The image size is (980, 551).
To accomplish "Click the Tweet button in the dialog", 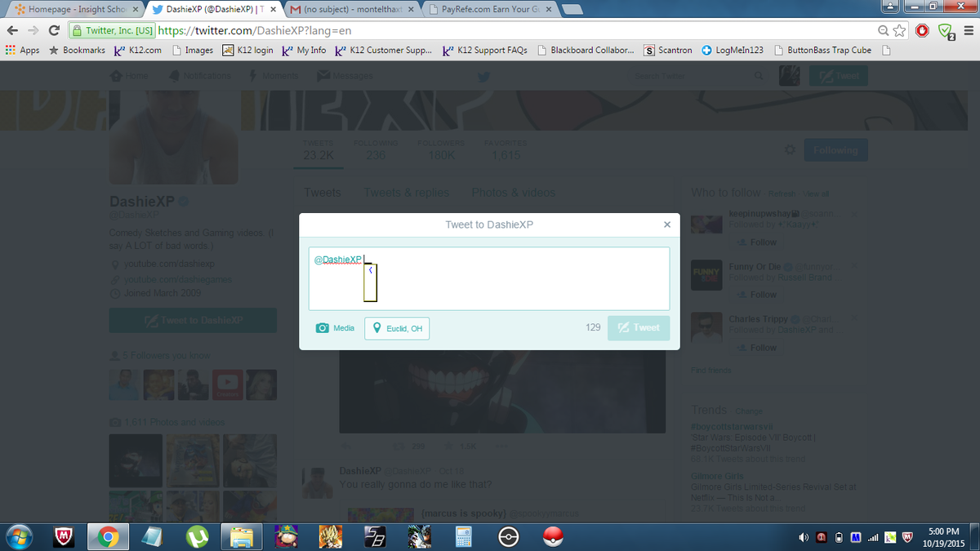I will tap(639, 328).
